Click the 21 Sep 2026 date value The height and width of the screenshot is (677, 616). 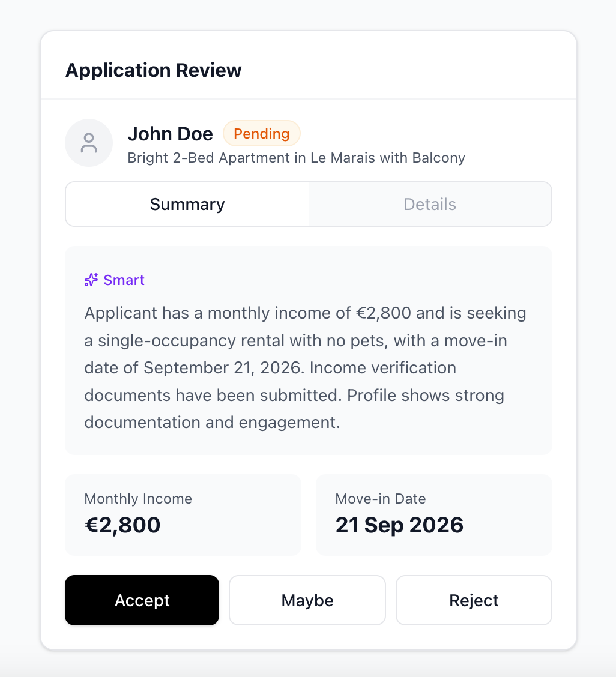click(x=399, y=525)
